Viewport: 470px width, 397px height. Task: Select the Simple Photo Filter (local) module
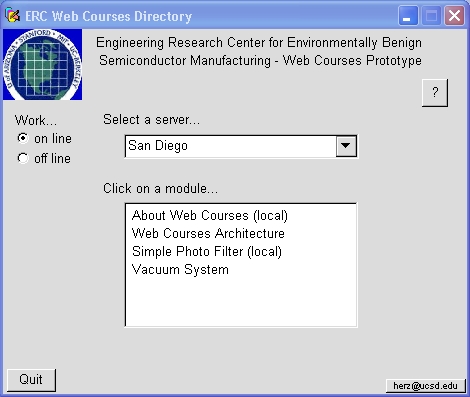point(207,252)
